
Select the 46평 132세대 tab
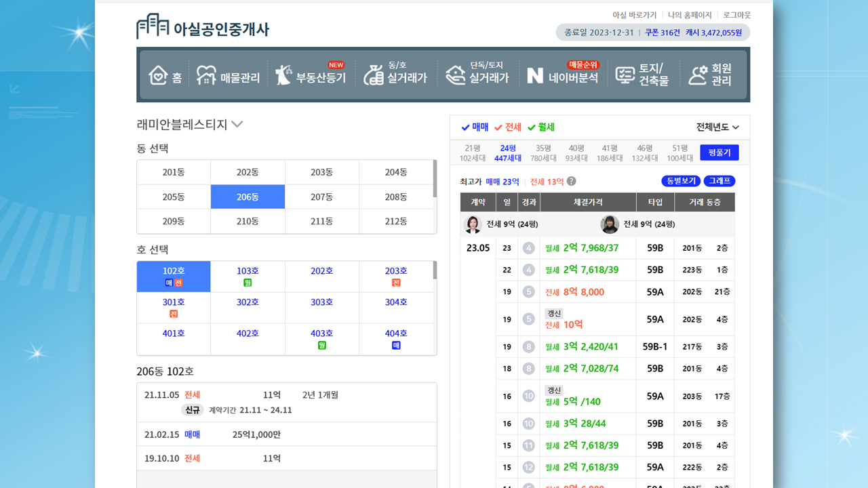coord(645,152)
